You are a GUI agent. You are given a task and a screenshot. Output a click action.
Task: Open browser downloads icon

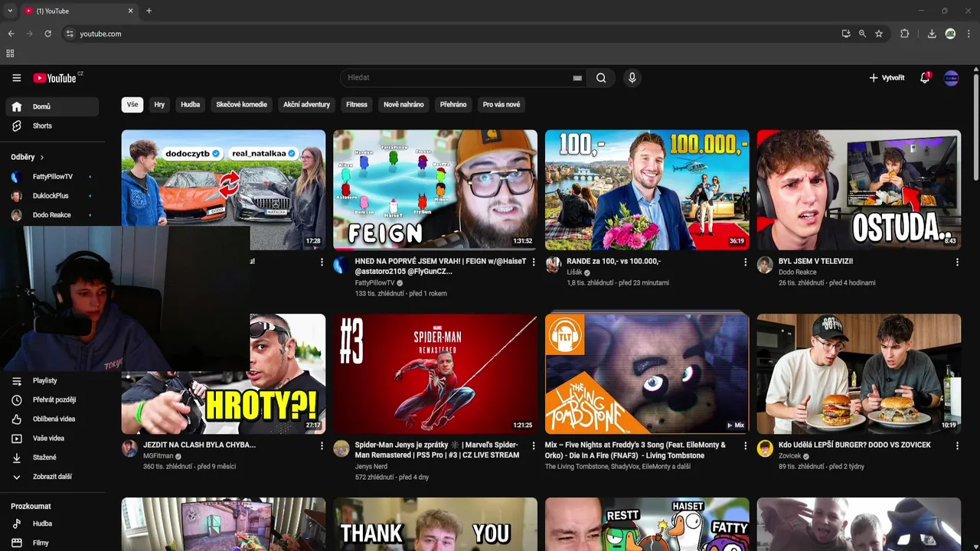[x=932, y=34]
